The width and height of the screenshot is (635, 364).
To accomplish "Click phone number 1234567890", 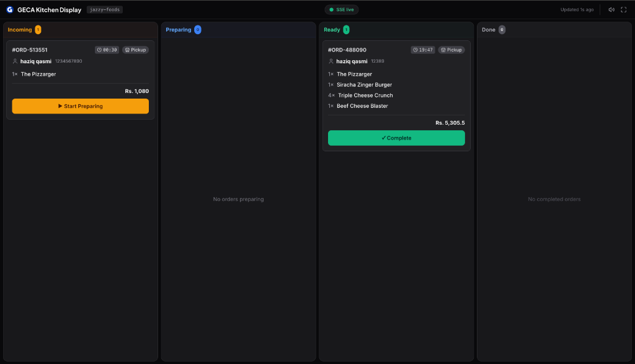I will click(x=68, y=61).
